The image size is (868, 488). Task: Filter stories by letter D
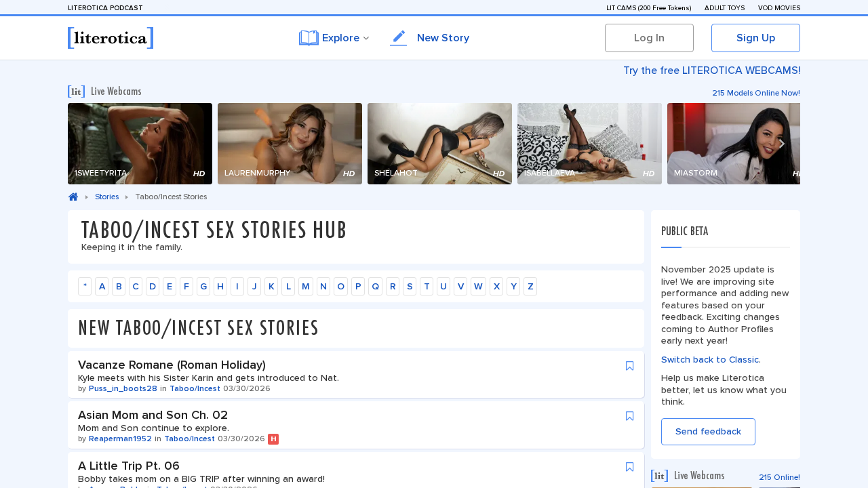pyautogui.click(x=153, y=286)
